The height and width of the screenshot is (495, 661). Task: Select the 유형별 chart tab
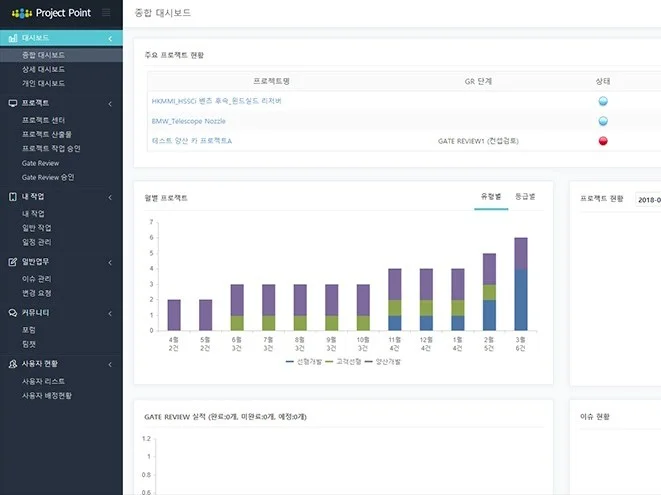[x=490, y=197]
